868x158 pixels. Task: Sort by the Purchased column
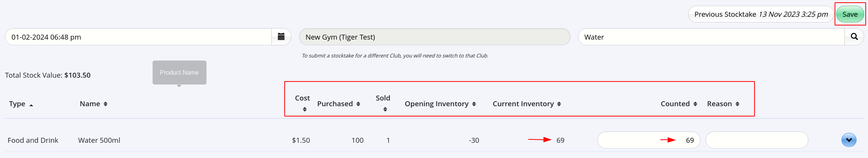click(x=339, y=104)
